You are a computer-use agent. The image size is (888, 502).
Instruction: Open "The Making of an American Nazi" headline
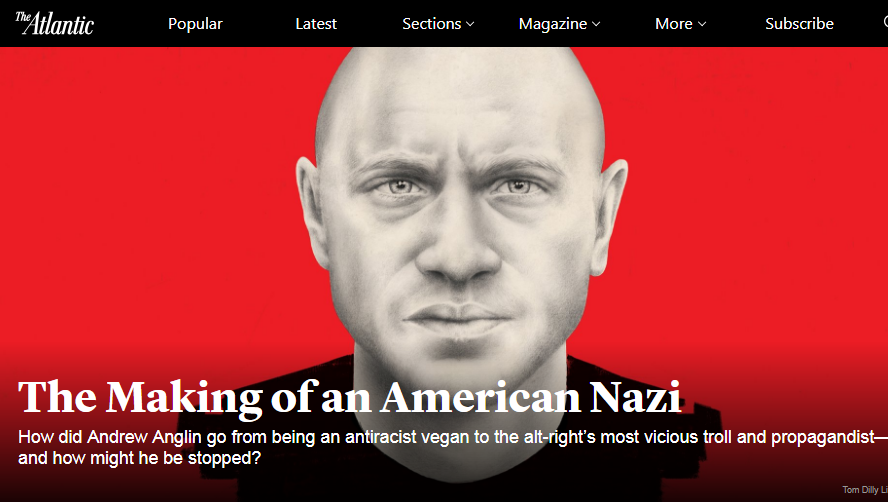[349, 398]
